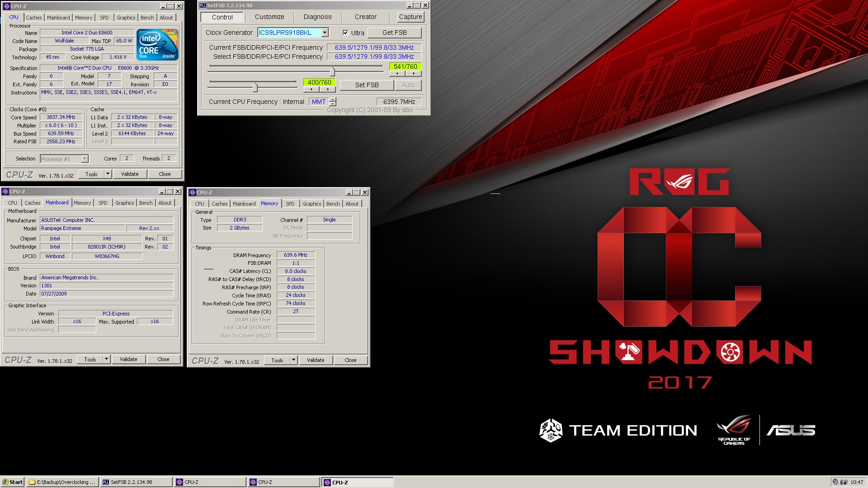Click the Chipset X48 value
Image resolution: width=868 pixels, height=488 pixels.
pos(107,239)
